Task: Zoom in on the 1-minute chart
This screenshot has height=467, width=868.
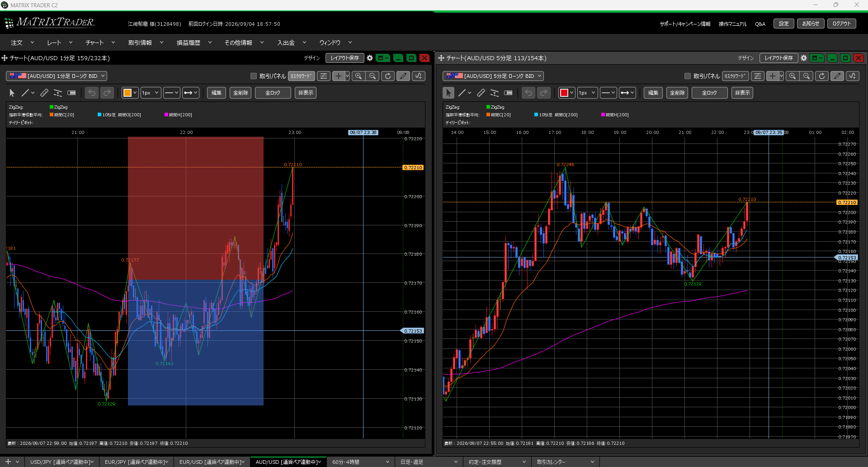Action: (x=359, y=76)
